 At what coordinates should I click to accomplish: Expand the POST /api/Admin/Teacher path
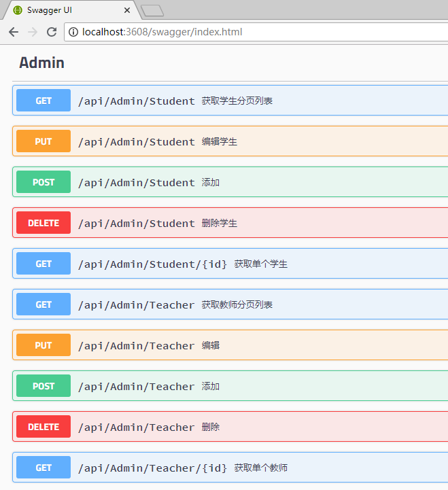coord(137,387)
